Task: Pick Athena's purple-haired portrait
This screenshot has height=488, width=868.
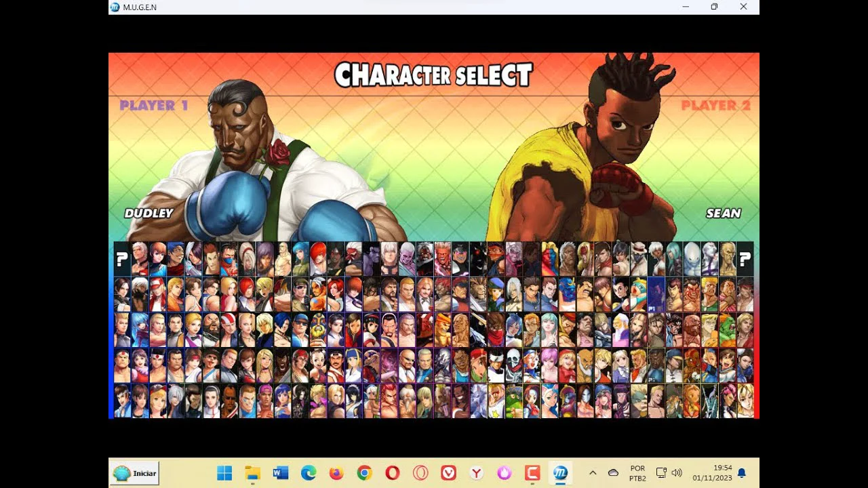Action: coord(140,366)
